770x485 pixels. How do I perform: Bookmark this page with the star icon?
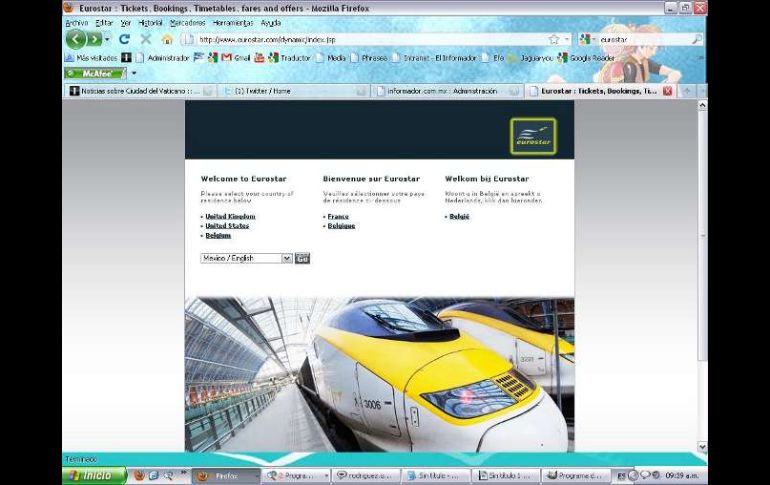(x=553, y=39)
